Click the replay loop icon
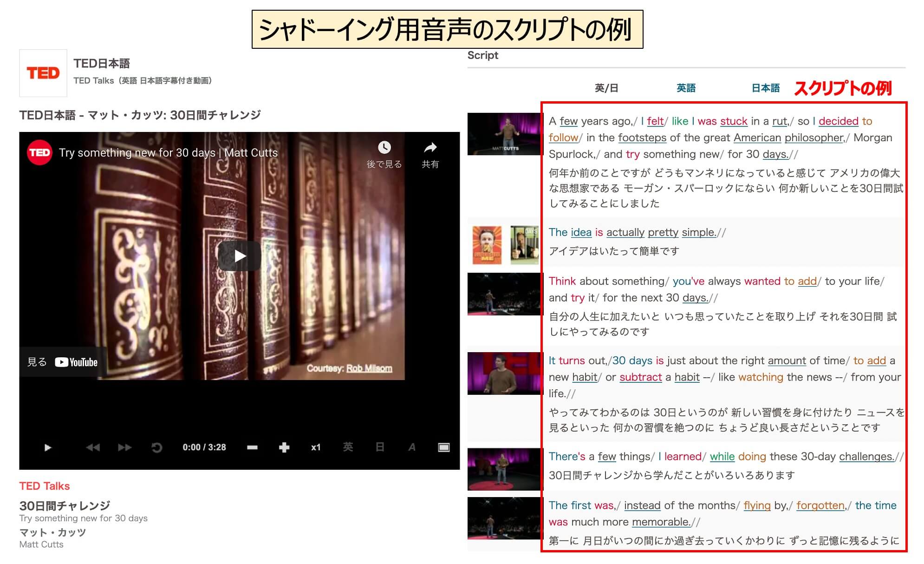This screenshot has height=564, width=924. (x=157, y=447)
